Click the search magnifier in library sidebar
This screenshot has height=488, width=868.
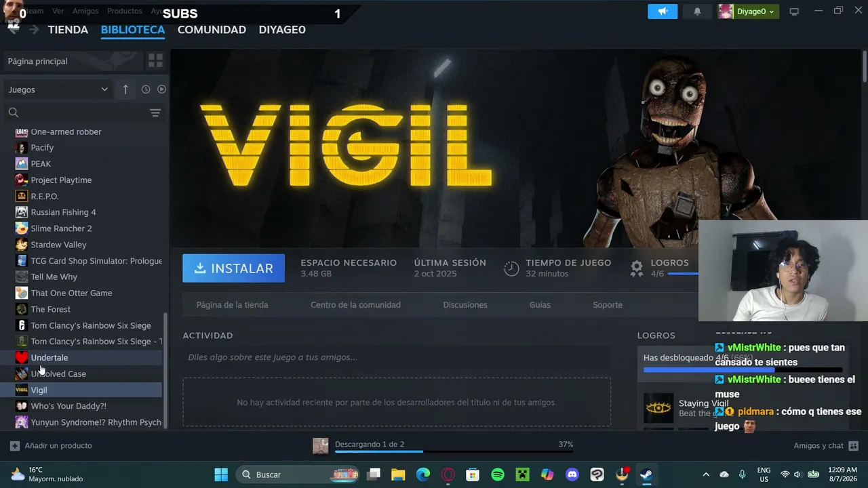14,113
